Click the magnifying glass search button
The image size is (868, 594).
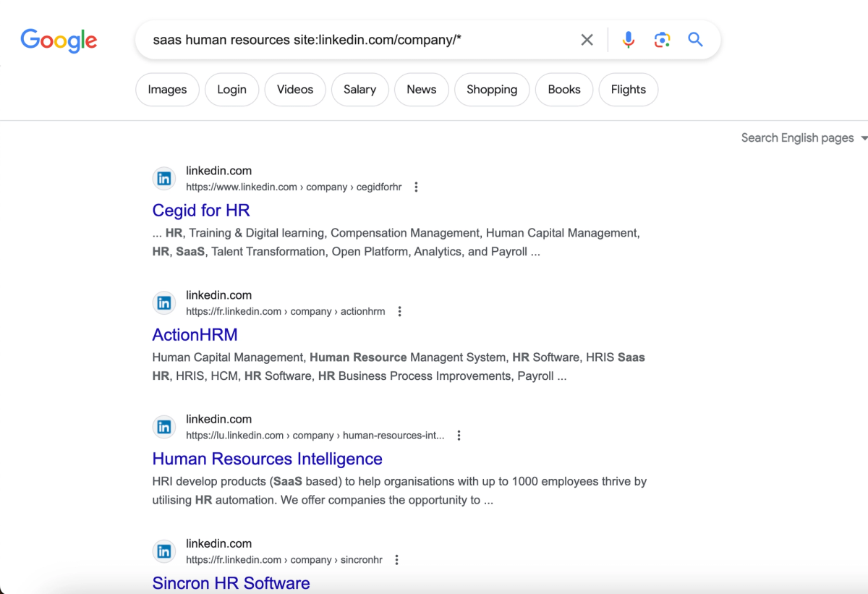pos(696,40)
